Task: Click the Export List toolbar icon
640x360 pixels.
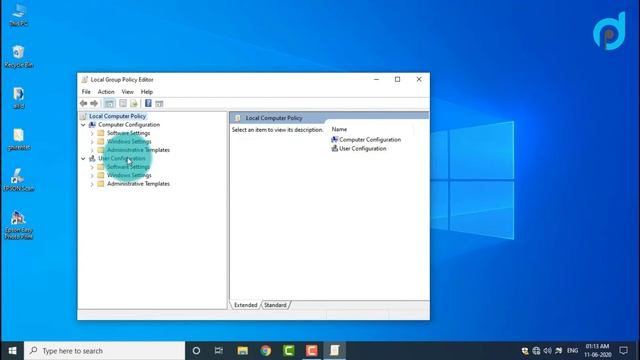Action: point(134,104)
